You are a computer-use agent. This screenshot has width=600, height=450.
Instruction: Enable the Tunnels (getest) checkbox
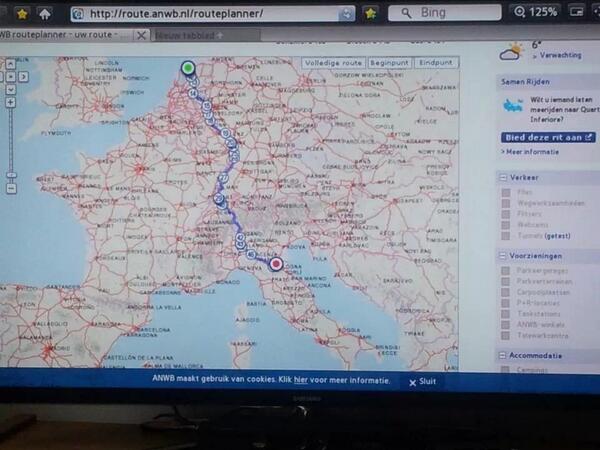click(x=506, y=236)
